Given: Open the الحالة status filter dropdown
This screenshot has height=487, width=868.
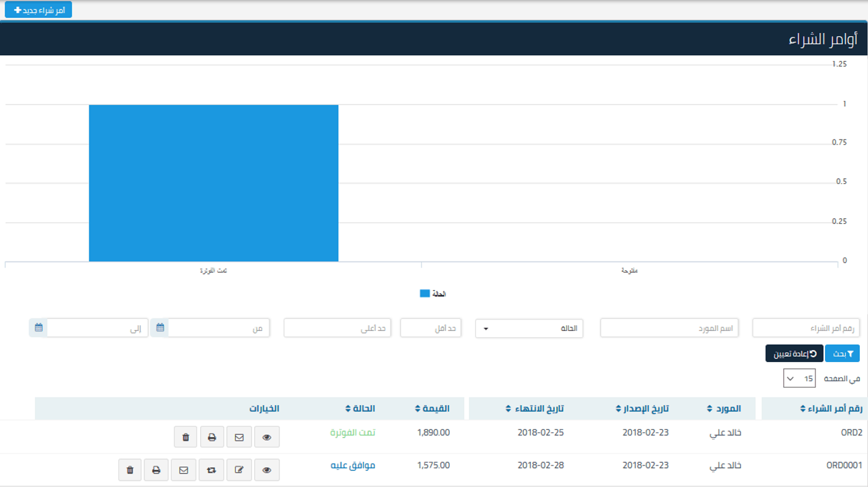Looking at the screenshot, I should (528, 328).
